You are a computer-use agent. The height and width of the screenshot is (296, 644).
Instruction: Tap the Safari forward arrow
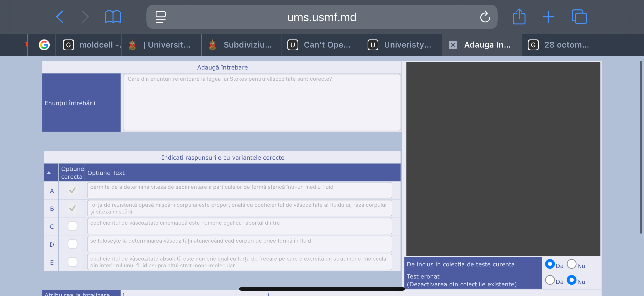pos(85,17)
